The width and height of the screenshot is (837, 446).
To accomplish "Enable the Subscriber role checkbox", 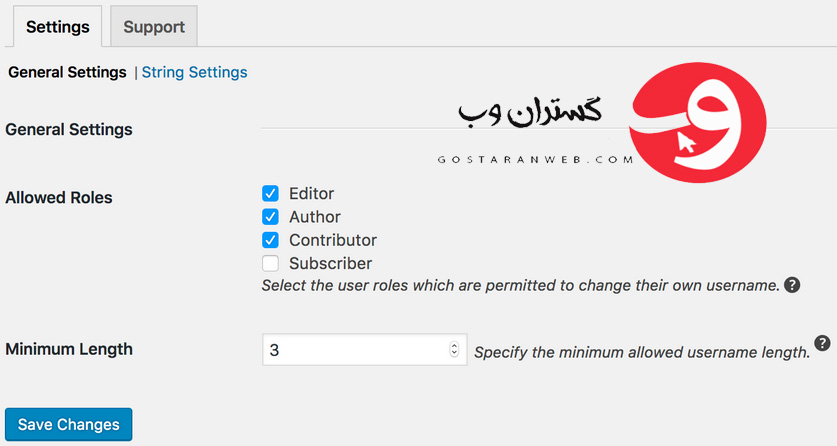I will tap(270, 263).
